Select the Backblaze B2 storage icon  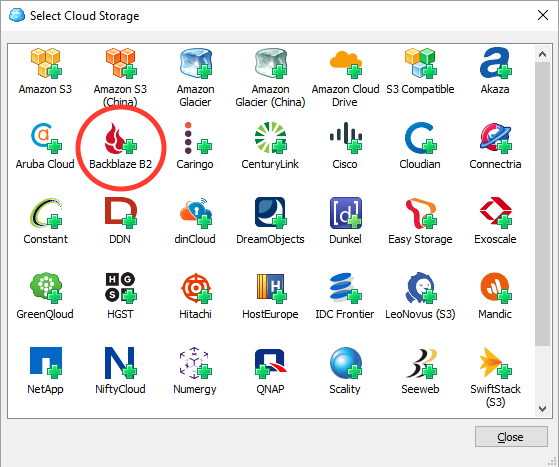point(120,138)
